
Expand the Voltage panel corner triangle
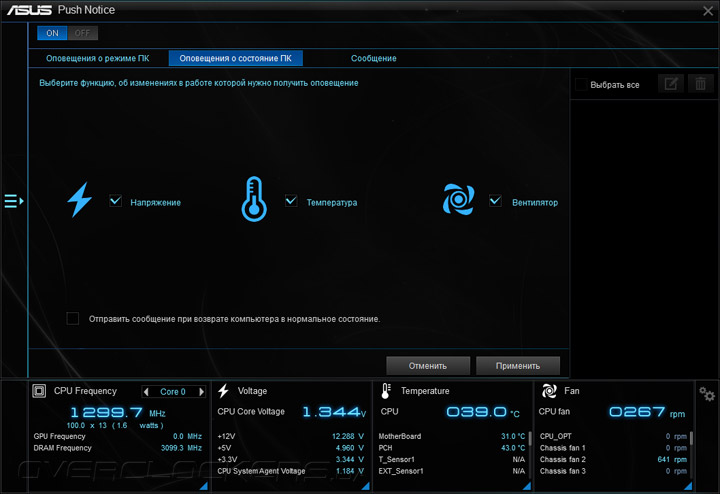point(366,486)
